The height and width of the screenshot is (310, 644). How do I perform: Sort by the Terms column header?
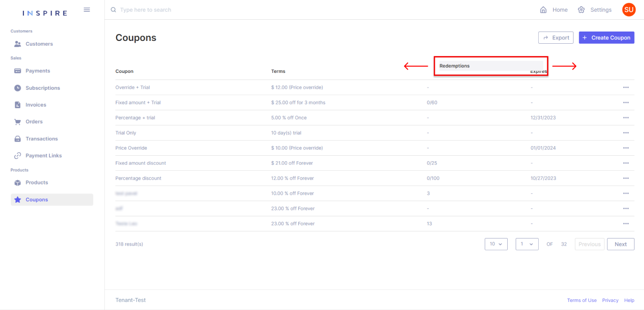(x=278, y=72)
